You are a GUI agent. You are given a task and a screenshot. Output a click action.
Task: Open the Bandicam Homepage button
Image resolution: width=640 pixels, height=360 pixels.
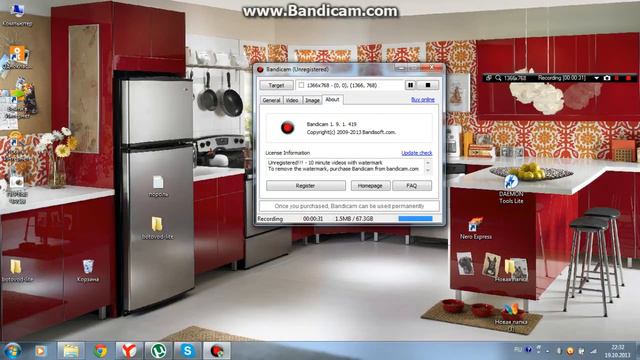tap(370, 186)
